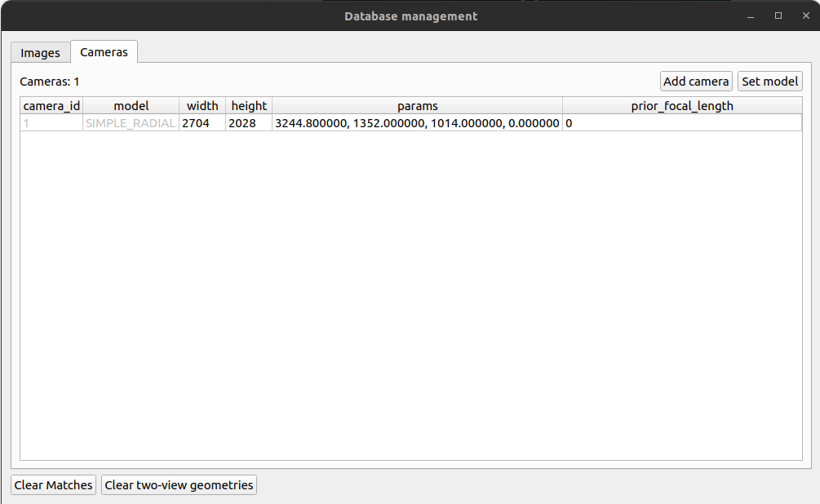This screenshot has height=504, width=820.
Task: Click the camera_id column header
Action: click(x=51, y=105)
